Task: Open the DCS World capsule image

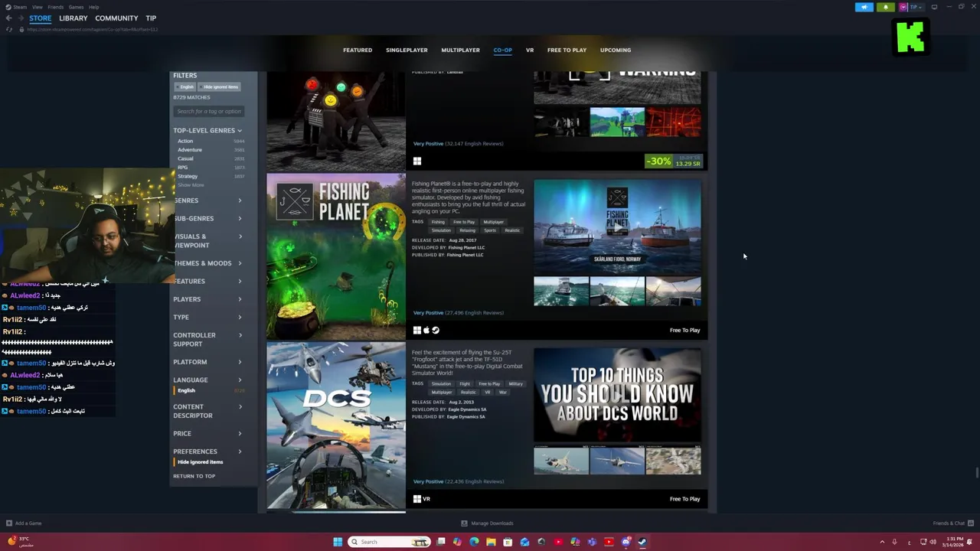Action: pos(336,425)
